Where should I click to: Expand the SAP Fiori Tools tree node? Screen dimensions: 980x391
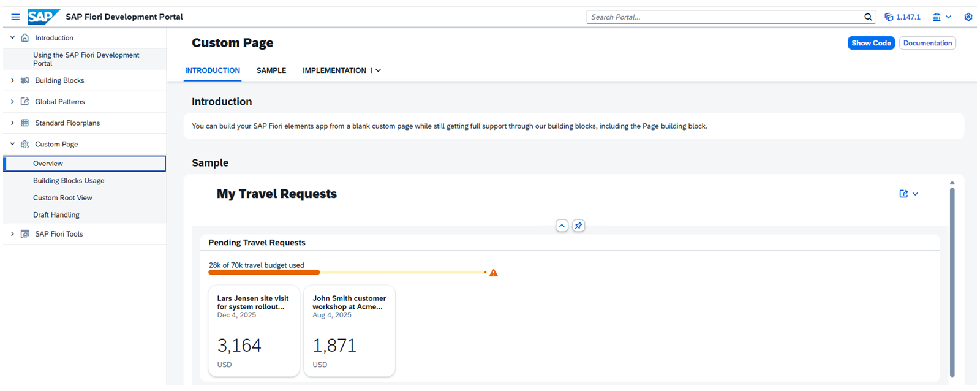coord(12,234)
